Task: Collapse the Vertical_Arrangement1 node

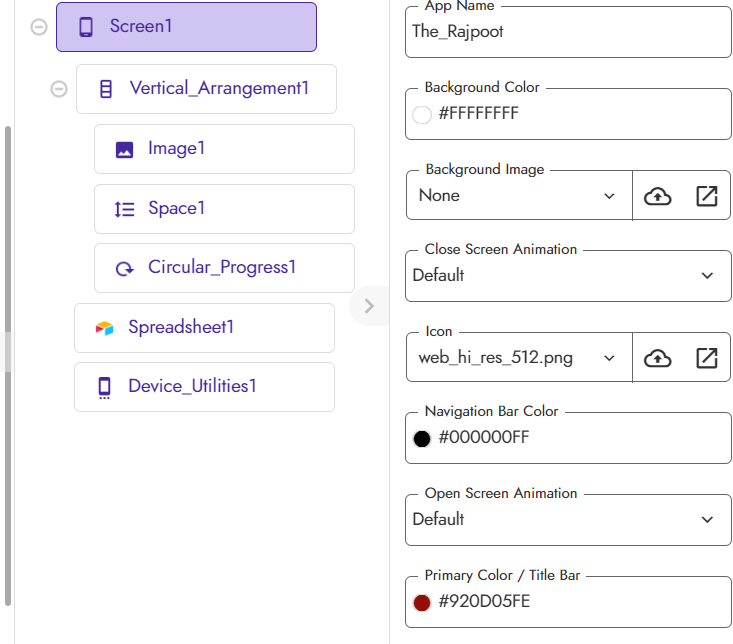Action: point(59,89)
